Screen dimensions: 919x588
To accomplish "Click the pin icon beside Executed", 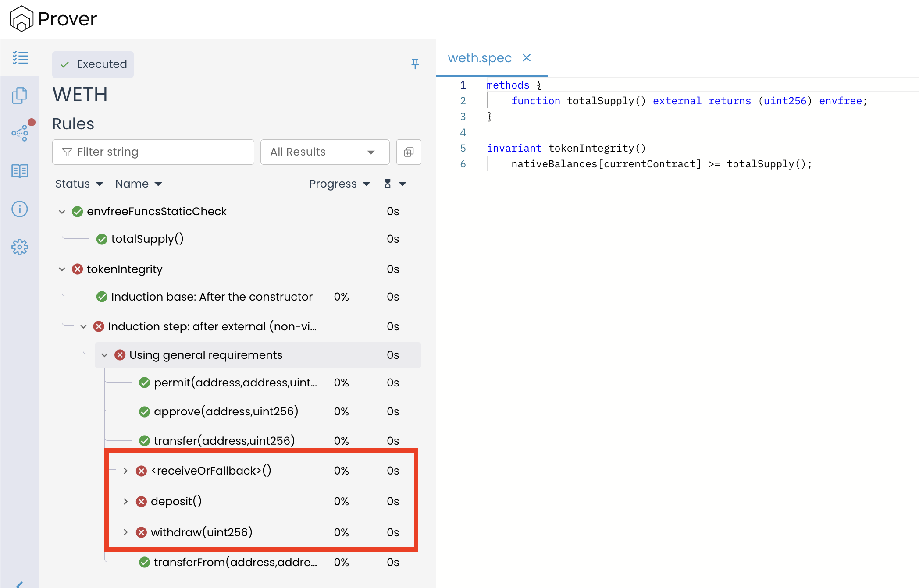I will click(415, 64).
